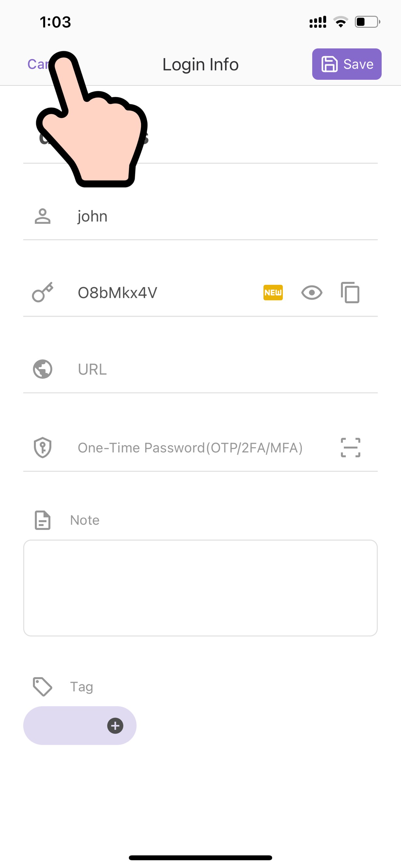
Task: Click the Note document icon
Action: [x=42, y=520]
